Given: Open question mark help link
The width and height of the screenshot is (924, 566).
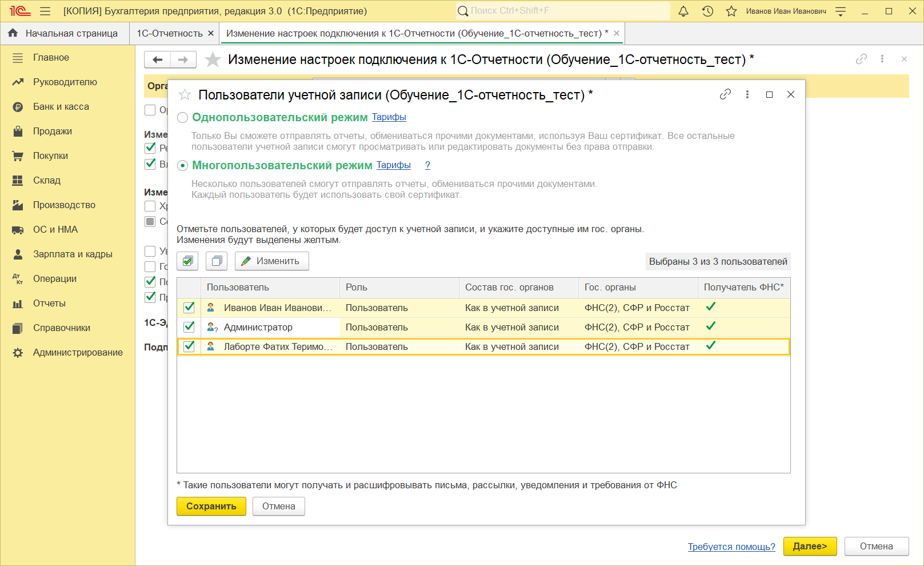Looking at the screenshot, I should 427,165.
